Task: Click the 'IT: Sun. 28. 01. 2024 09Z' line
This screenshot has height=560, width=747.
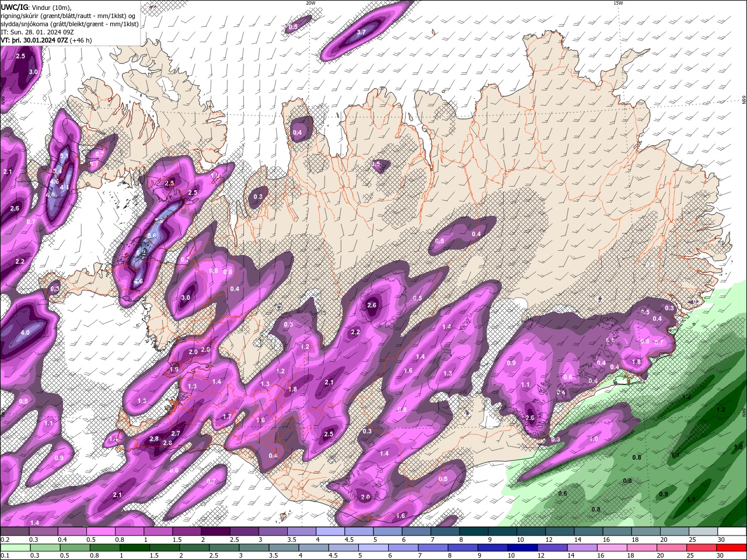Action: [39, 32]
